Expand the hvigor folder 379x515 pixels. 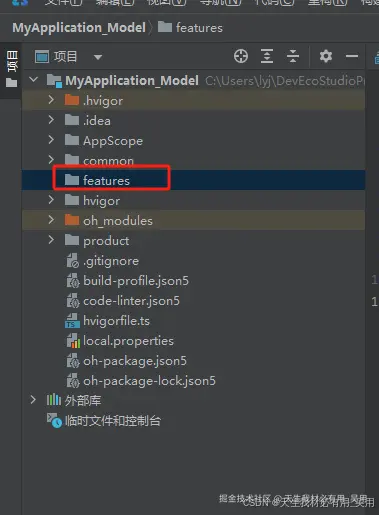pos(51,200)
